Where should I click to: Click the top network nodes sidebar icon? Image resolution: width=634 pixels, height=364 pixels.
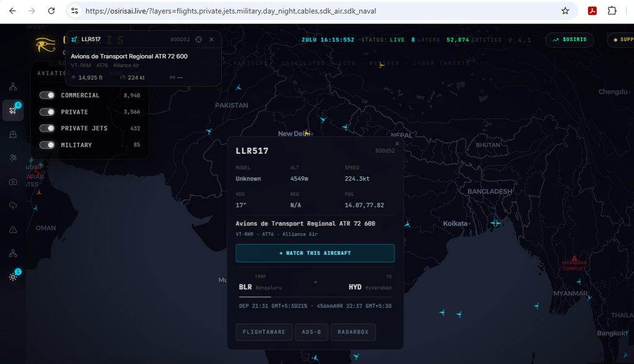[x=13, y=87]
